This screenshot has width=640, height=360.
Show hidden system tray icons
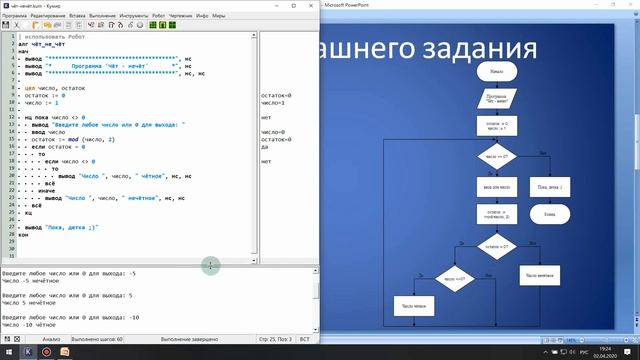(545, 352)
